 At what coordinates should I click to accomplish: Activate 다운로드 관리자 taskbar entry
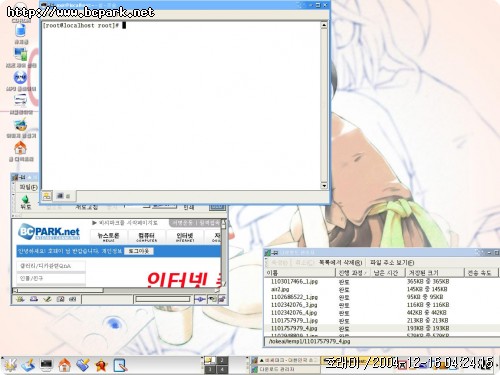click(x=286, y=369)
